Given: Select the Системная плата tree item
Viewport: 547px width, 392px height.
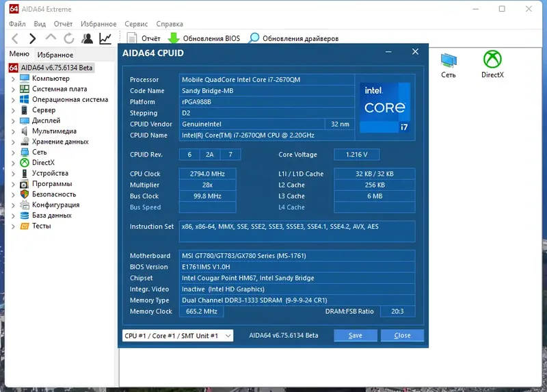Looking at the screenshot, I should pos(59,89).
